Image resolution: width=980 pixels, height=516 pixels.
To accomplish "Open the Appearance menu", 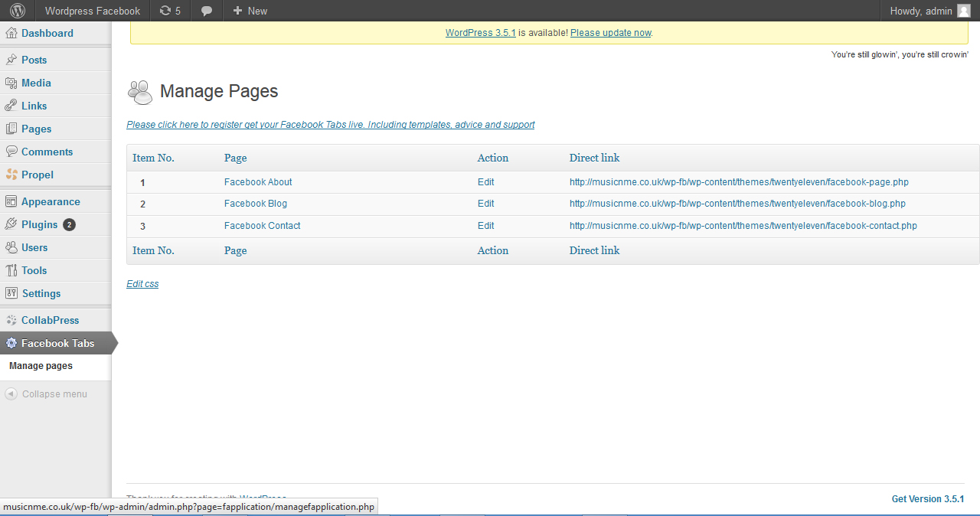I will click(x=51, y=201).
